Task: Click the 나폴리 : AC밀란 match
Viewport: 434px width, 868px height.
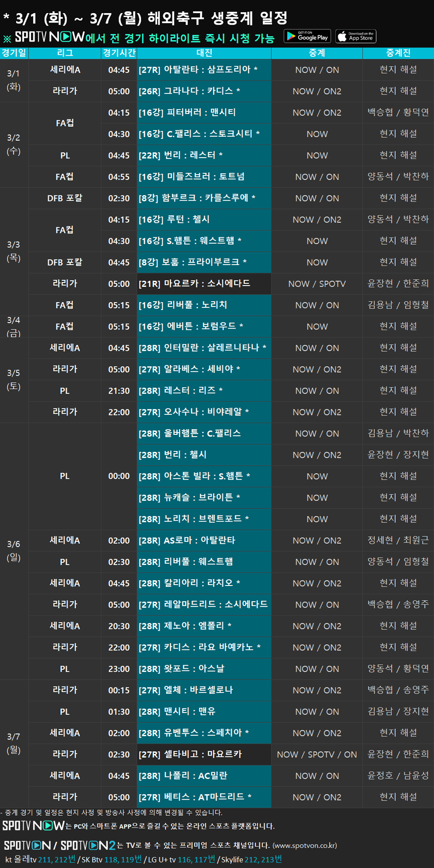Action: point(204,776)
